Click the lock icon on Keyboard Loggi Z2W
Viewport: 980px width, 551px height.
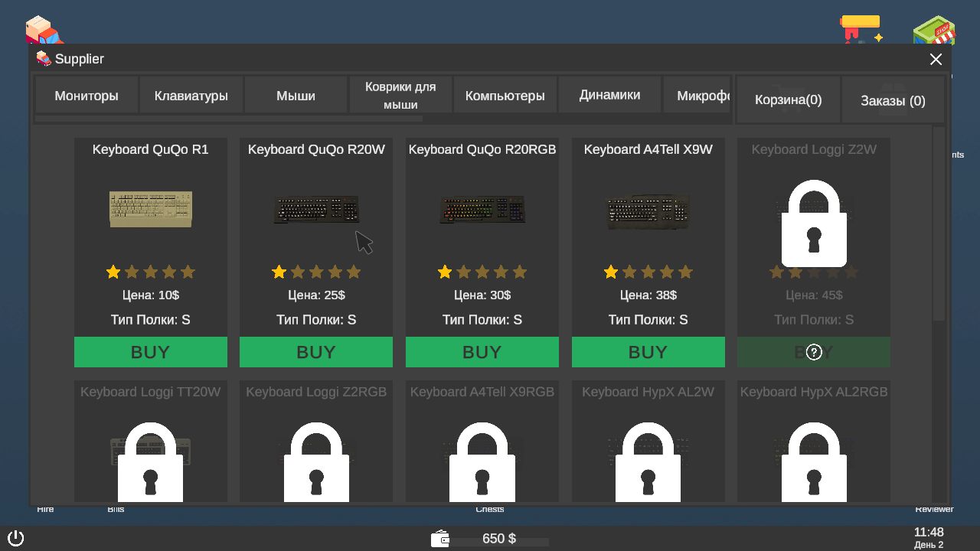pyautogui.click(x=813, y=224)
